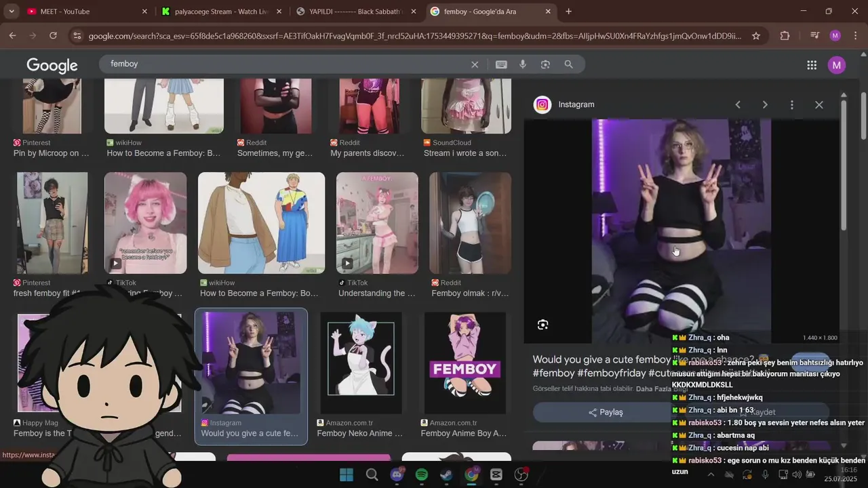Open SoundCloud Stream i wrote a song result

(x=465, y=153)
